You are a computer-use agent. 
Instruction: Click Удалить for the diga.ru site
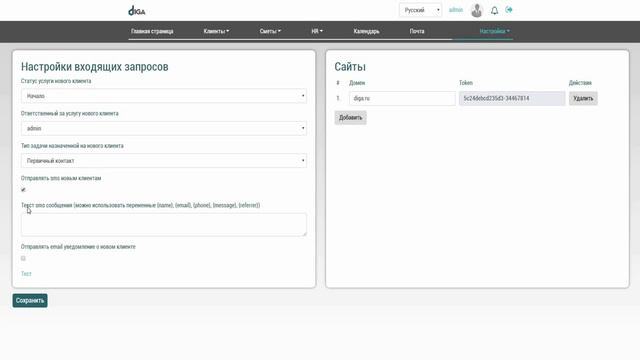point(583,98)
